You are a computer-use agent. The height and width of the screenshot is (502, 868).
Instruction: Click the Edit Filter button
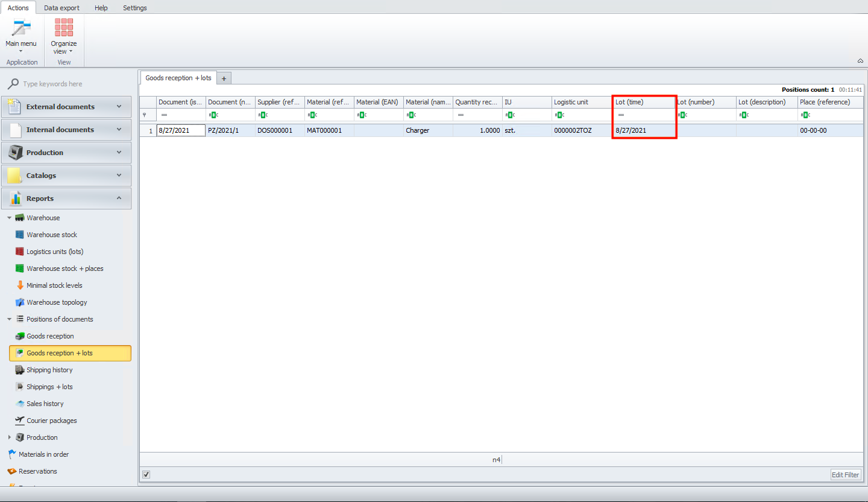tap(846, 475)
